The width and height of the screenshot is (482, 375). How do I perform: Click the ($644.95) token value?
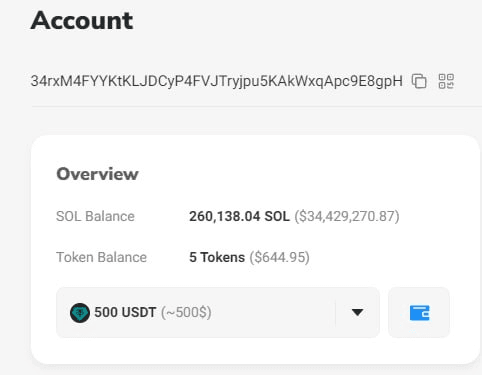[x=280, y=257]
